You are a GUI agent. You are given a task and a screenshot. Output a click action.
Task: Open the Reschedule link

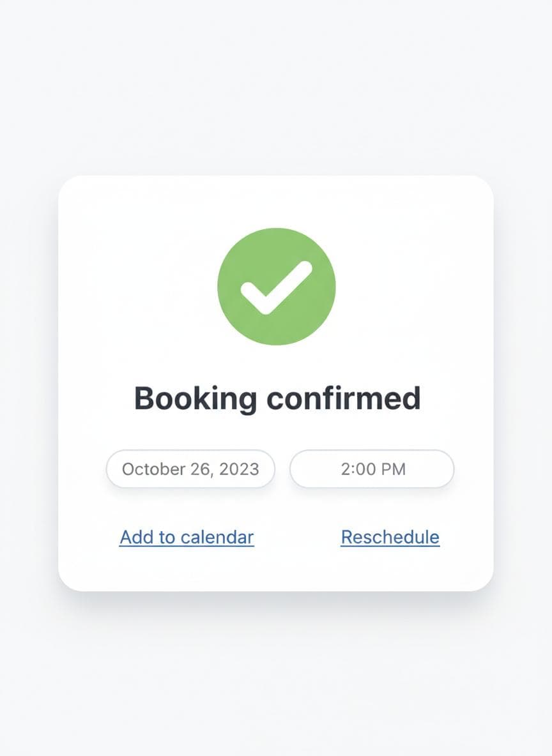pyautogui.click(x=390, y=537)
